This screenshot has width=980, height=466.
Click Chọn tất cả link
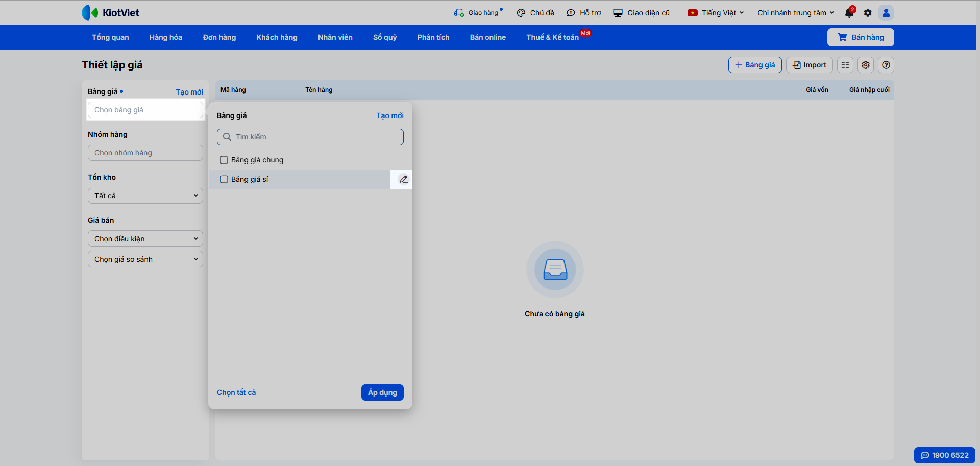pyautogui.click(x=236, y=392)
